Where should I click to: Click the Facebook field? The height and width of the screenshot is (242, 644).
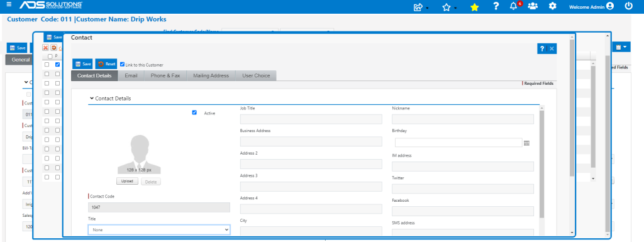click(463, 211)
